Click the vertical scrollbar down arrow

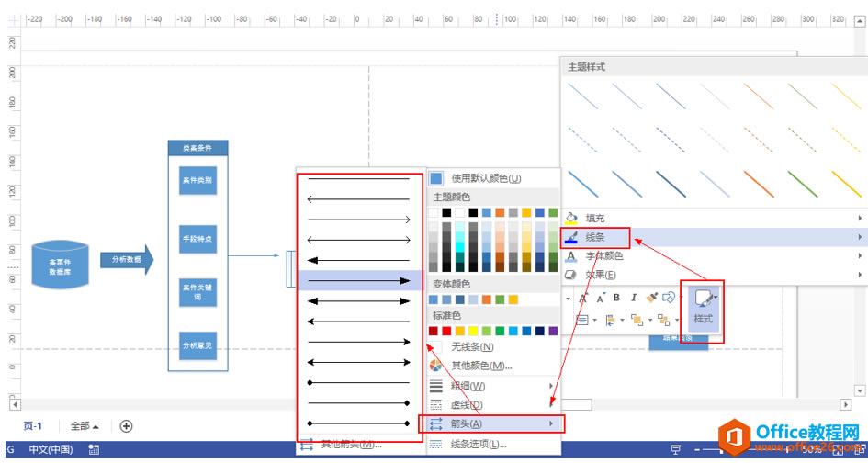[860, 391]
